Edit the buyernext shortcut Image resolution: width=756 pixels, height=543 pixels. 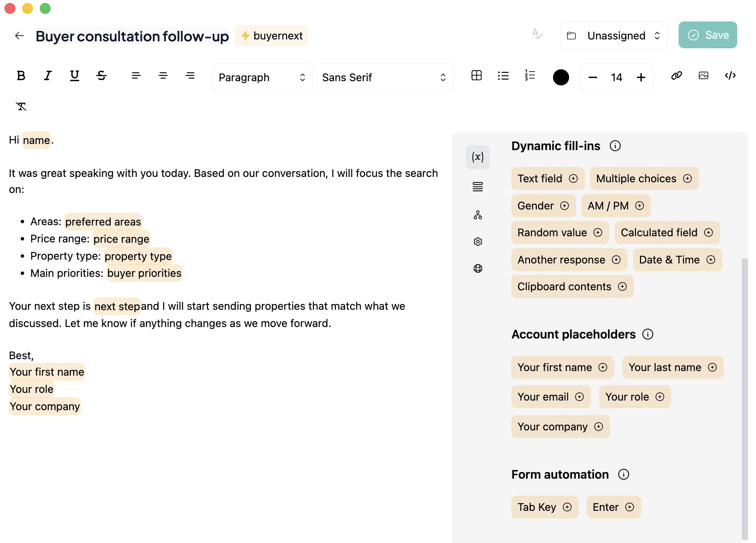[x=272, y=36]
